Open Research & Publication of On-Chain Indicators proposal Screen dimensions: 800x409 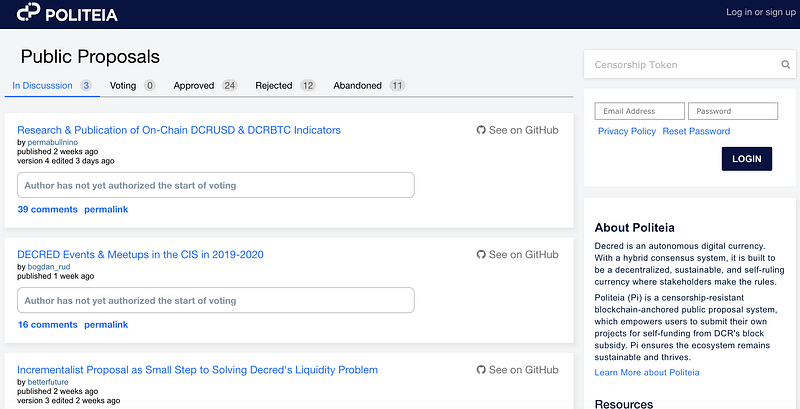coord(179,130)
